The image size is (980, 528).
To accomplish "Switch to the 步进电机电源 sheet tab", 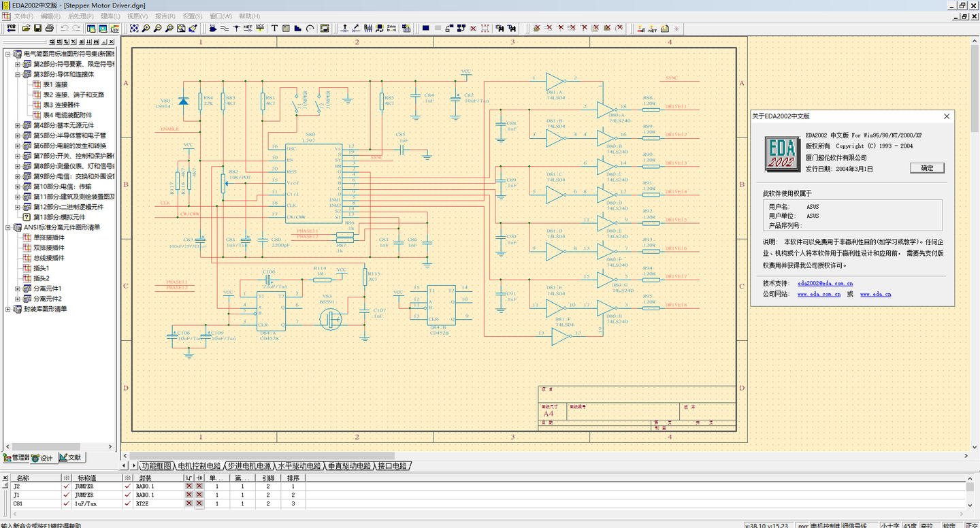I will pos(248,466).
